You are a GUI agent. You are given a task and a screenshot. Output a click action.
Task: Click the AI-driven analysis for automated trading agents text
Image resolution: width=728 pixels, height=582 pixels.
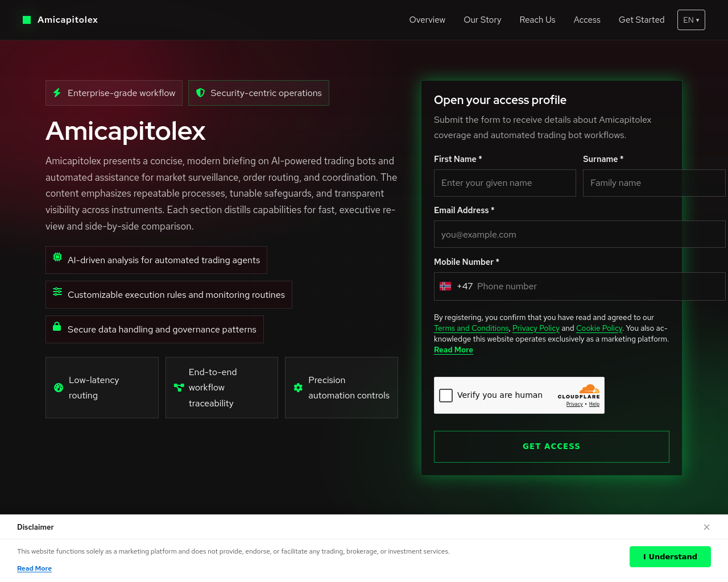164,260
